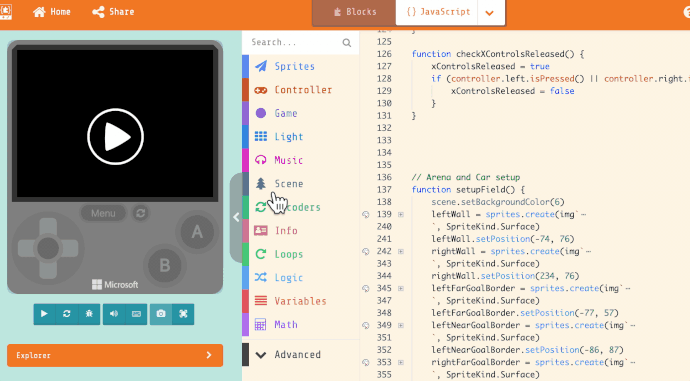Viewport: 690px width, 381px height.
Task: Launch the simulator in fullscreen
Action: pyautogui.click(x=183, y=314)
